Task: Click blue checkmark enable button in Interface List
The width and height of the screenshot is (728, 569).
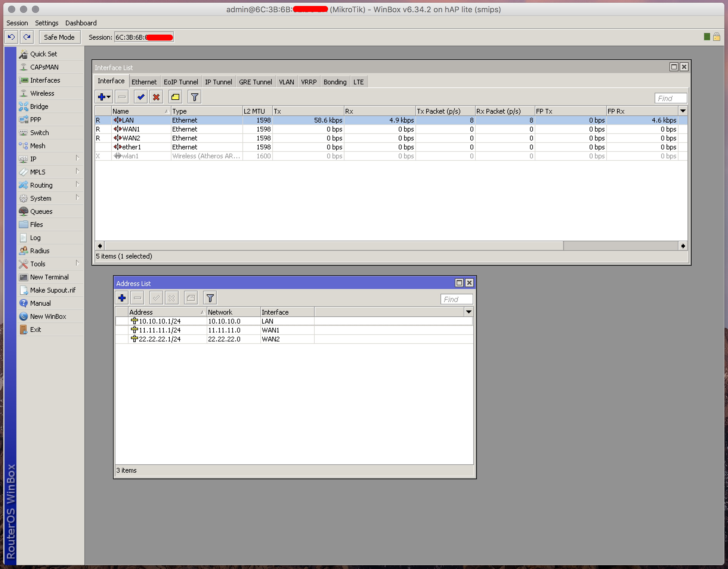Action: (141, 97)
